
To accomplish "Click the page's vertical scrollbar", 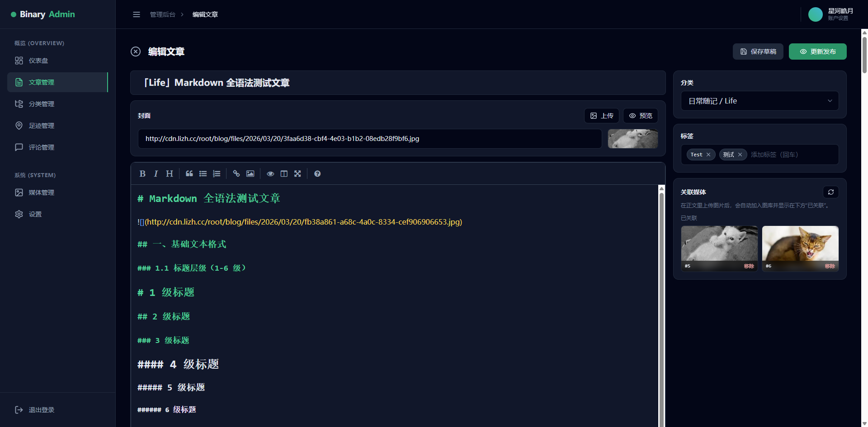I will pos(864,54).
